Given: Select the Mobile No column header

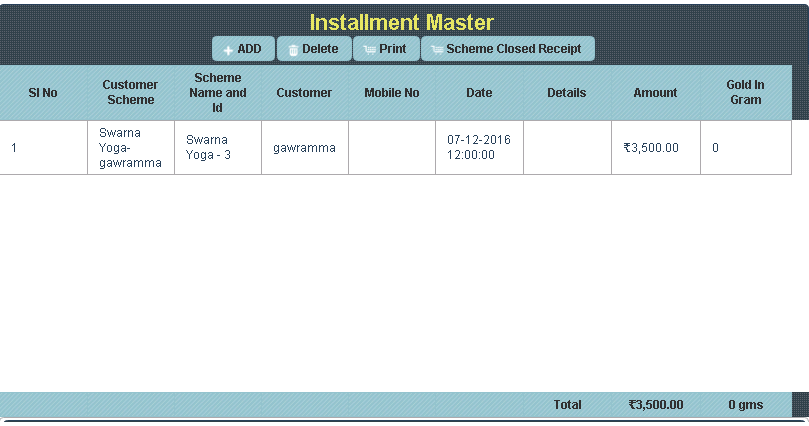Looking at the screenshot, I should coord(391,93).
